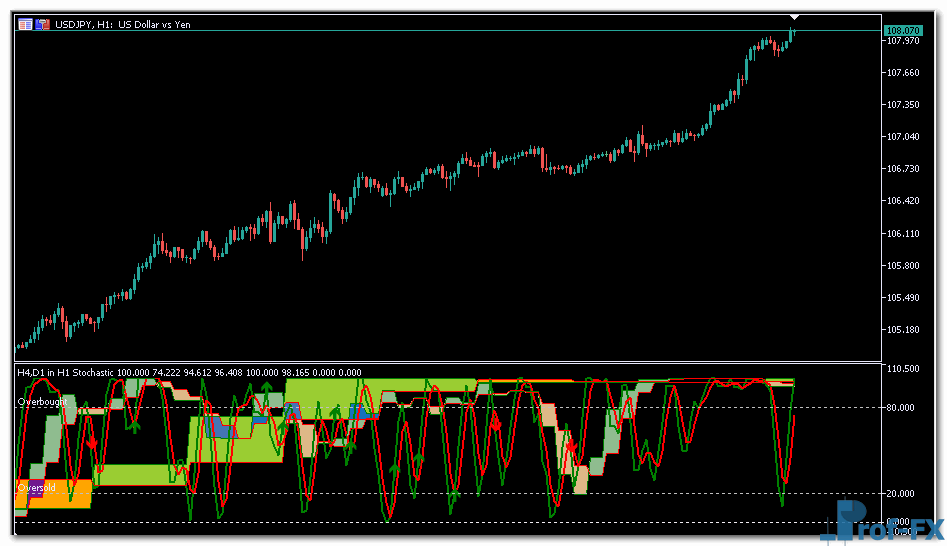Click the 107.970 price scale value
Screen dimensions: 947x546
coord(902,41)
